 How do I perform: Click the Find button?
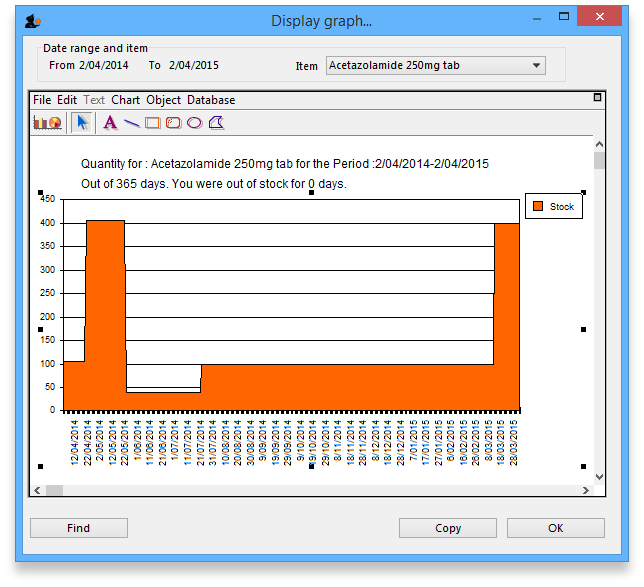79,528
